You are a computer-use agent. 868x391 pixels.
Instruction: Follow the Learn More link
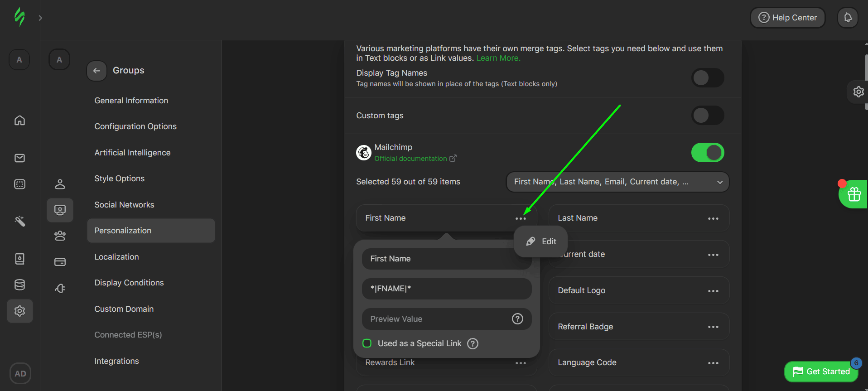tap(498, 58)
